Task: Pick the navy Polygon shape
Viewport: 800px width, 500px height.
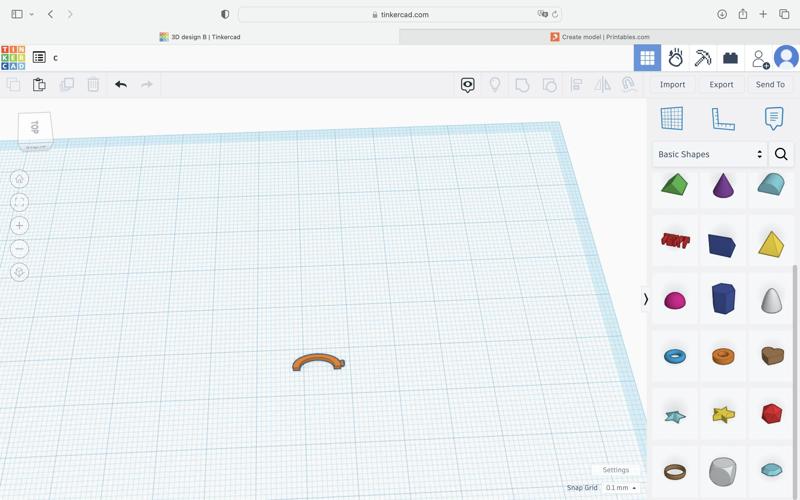Action: (723, 298)
